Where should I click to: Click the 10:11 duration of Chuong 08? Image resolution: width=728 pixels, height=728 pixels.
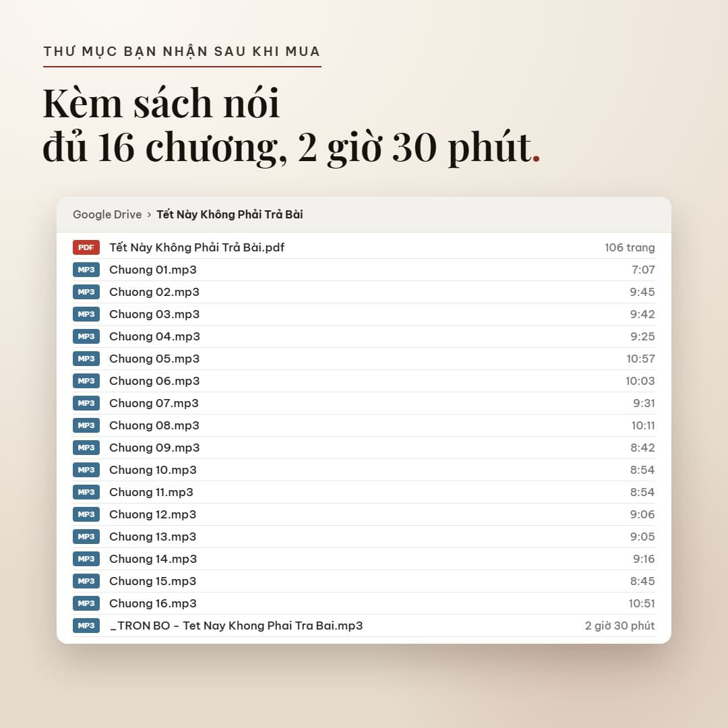point(643,426)
